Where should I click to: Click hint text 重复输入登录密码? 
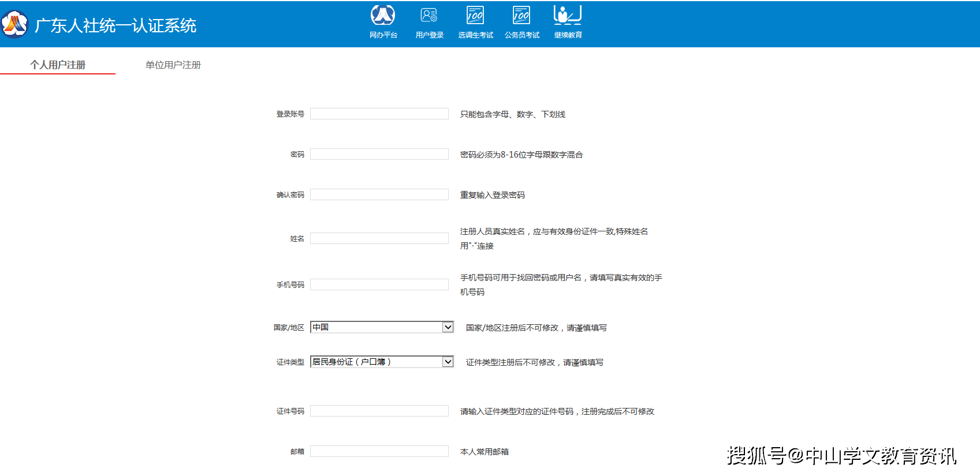coord(493,195)
